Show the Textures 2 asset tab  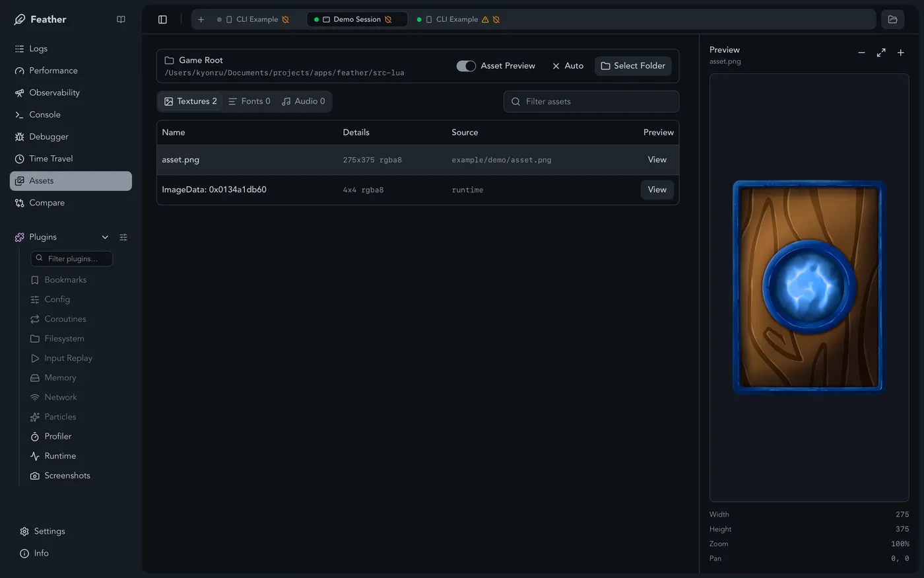(191, 102)
